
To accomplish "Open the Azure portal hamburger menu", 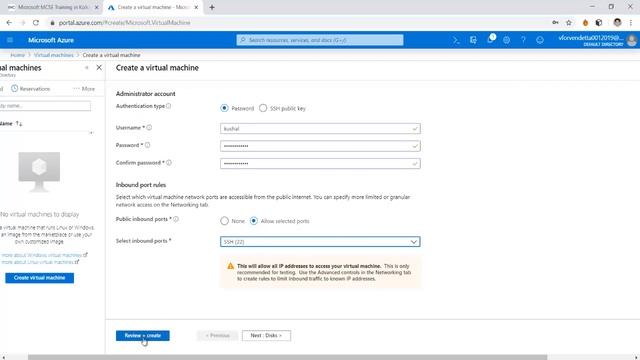I will click(x=10, y=40).
